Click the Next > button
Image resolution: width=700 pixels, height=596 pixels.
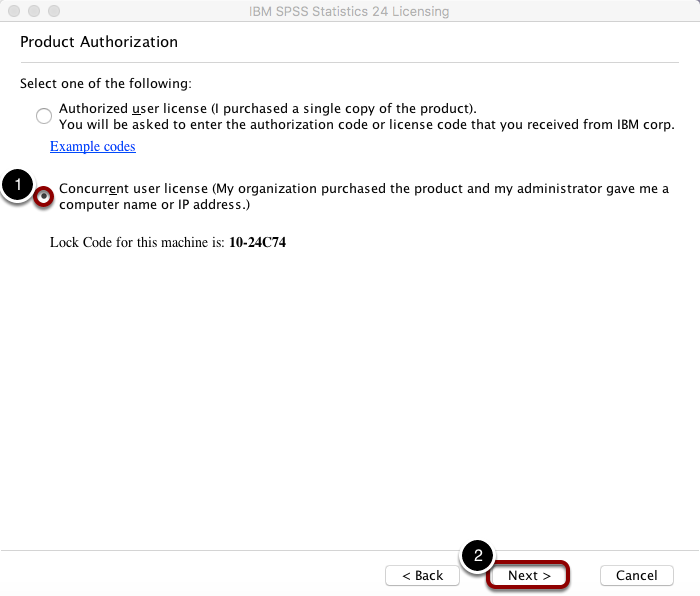click(x=529, y=575)
